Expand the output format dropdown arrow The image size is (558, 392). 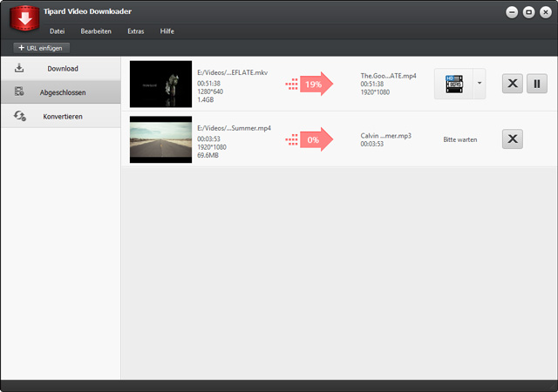(480, 84)
